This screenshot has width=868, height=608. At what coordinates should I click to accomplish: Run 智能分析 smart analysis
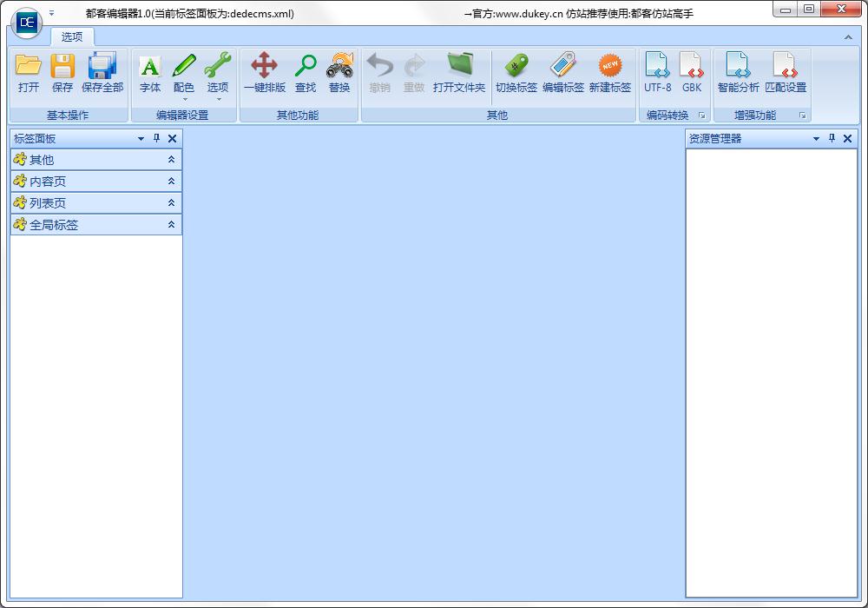tap(738, 73)
